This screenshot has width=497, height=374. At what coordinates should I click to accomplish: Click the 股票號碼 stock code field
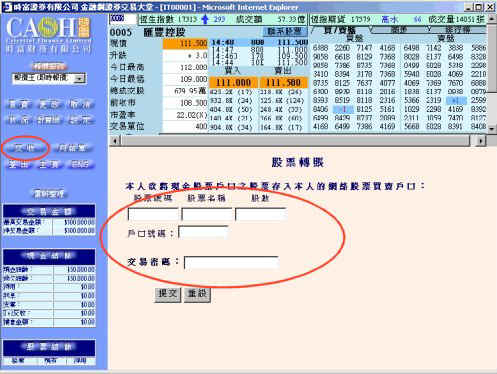click(153, 214)
